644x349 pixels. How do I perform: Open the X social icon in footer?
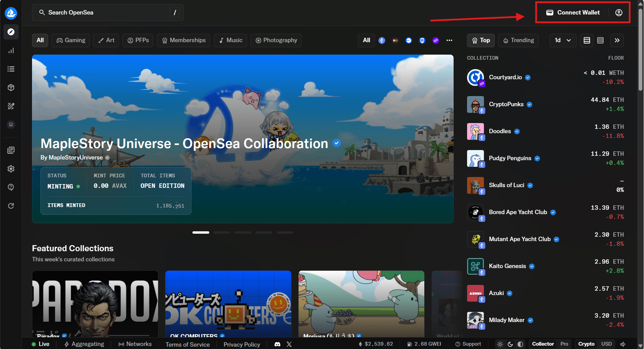coord(289,344)
